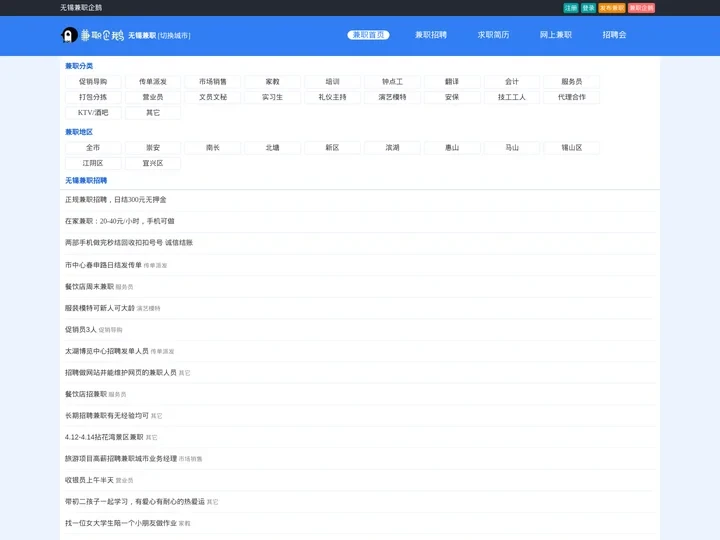Open listing 收银员上午半天

(x=89, y=480)
